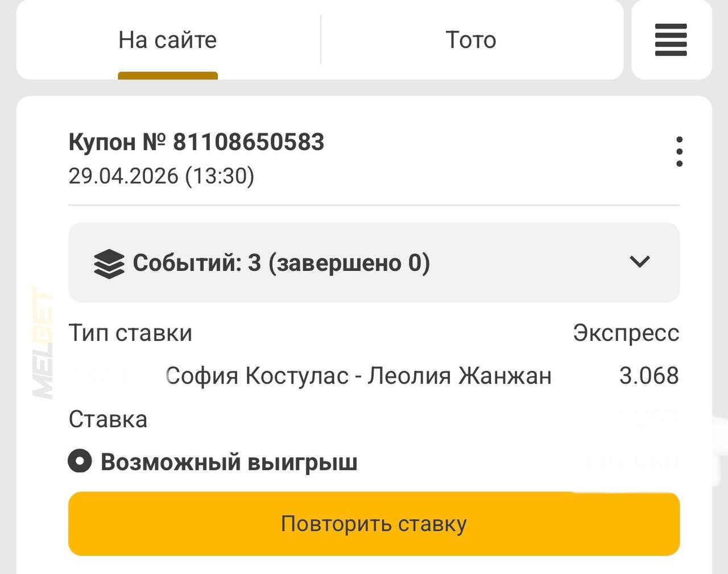
Task: Click the gold underline beneath На сайте
Action: coord(168,76)
